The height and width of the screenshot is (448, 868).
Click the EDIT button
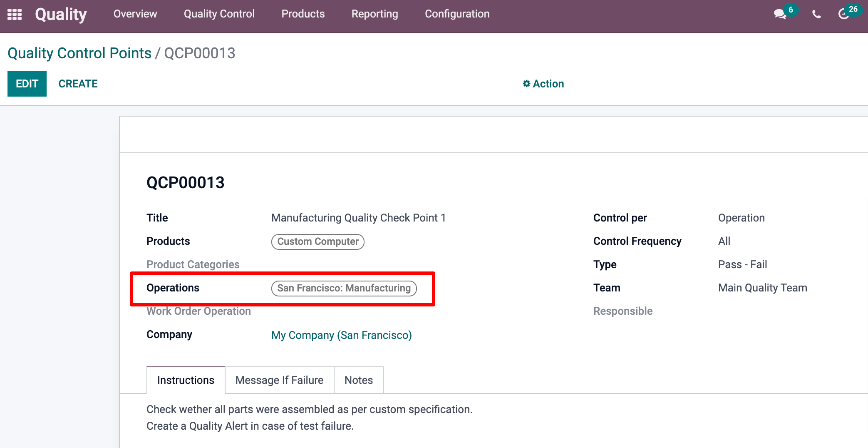coord(27,84)
